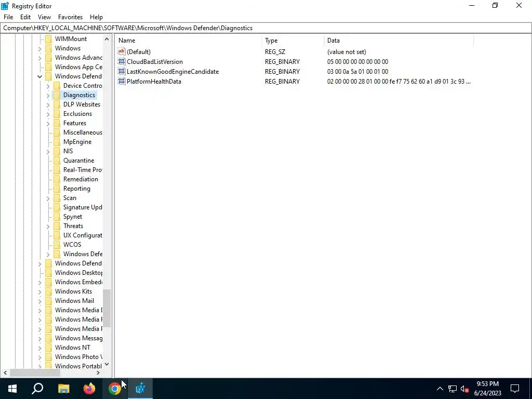Click the taskbar clock showing 9:53 PM

tap(487, 389)
